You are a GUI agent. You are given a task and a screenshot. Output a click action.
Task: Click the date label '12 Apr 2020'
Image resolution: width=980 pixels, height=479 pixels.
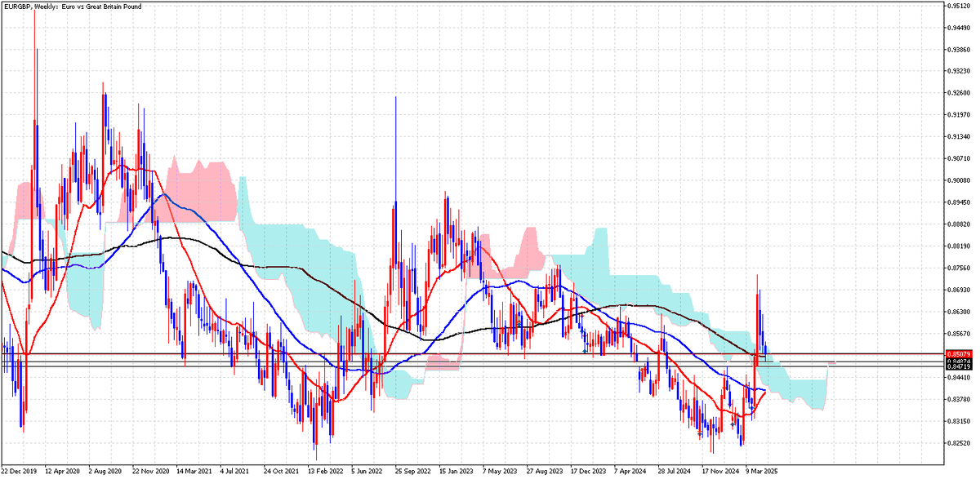pyautogui.click(x=64, y=472)
